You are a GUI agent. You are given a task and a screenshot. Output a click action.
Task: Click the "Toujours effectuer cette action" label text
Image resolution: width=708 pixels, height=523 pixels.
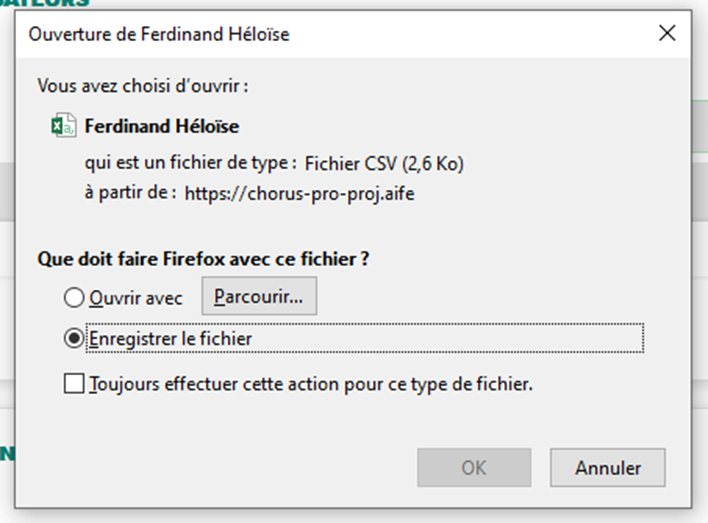311,383
